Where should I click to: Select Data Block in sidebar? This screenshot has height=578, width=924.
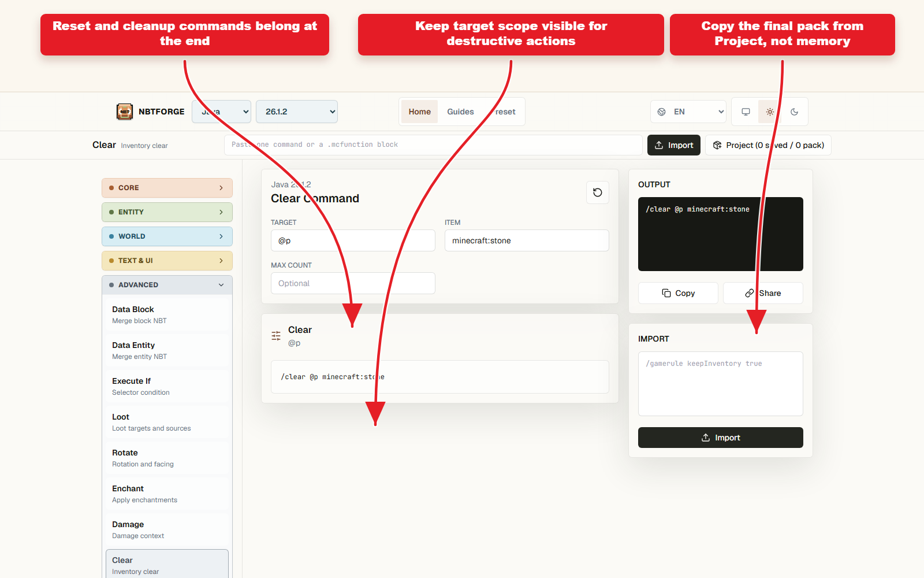(x=167, y=314)
